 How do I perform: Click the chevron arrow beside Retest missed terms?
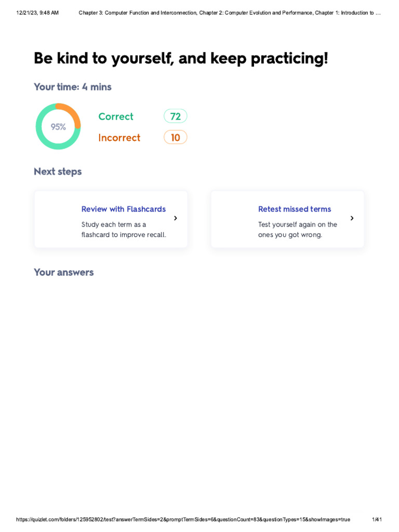click(352, 218)
